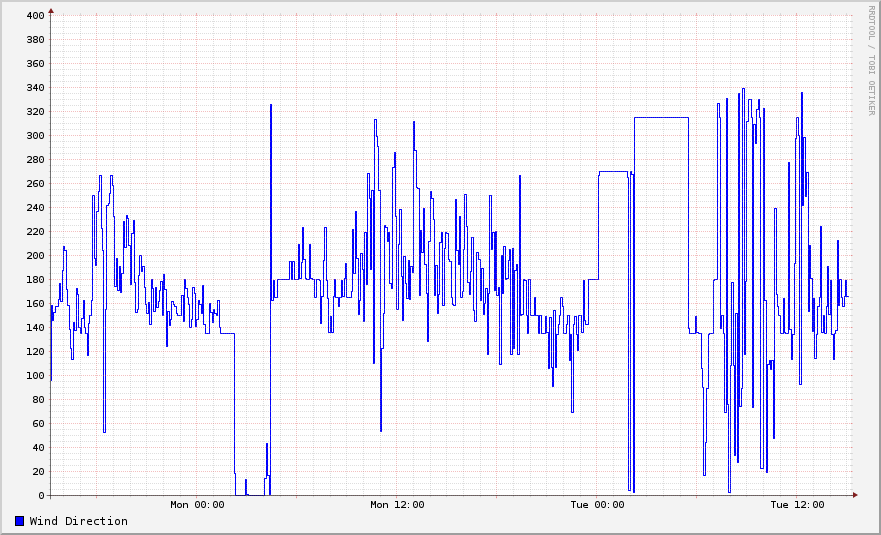Click the blue Wind Direction legend swatch
Viewport: 881px width, 535px height.
click(x=20, y=521)
